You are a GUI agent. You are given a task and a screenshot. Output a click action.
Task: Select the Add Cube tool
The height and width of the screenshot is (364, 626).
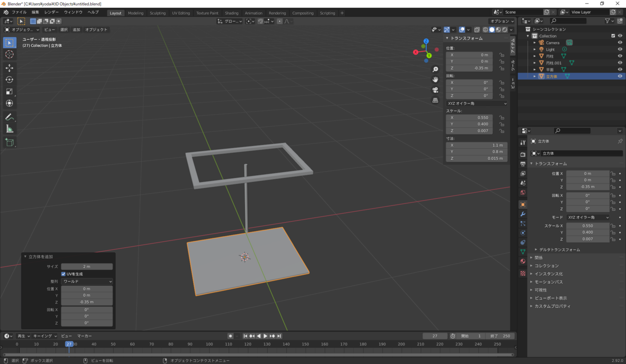(9, 142)
